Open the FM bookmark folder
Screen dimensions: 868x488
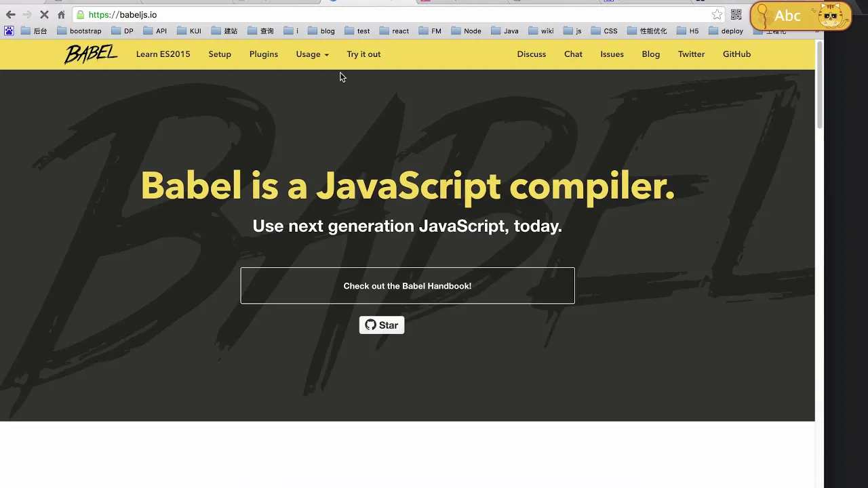pos(430,30)
